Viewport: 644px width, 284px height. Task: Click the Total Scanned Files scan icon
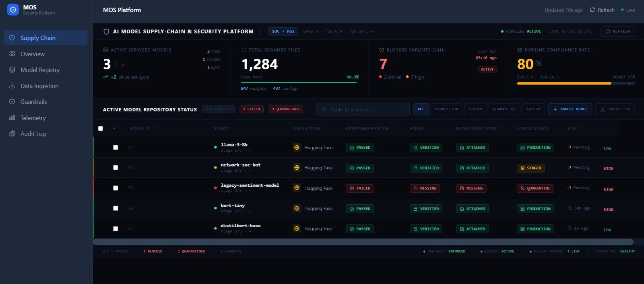(x=244, y=50)
